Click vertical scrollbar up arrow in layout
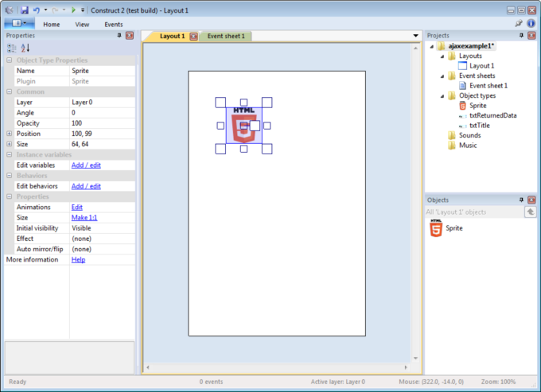The width and height of the screenshot is (541, 392). (415, 49)
